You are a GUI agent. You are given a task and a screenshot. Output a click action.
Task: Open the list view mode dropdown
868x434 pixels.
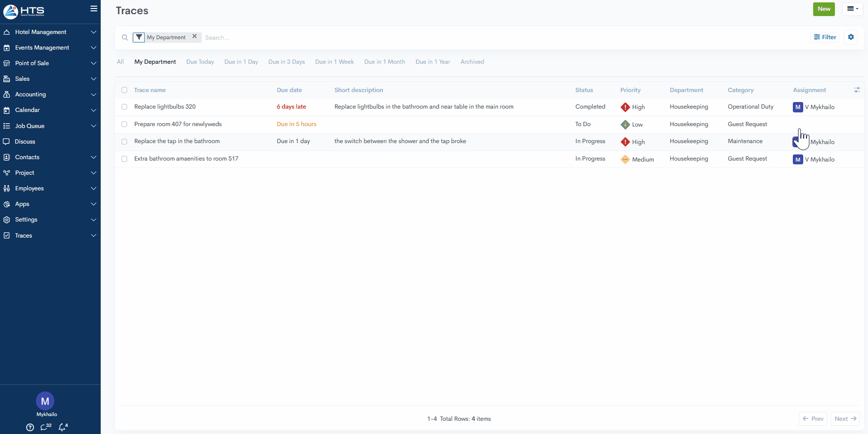[852, 9]
